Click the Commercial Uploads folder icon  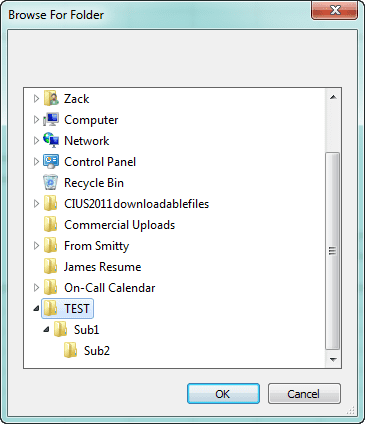[x=50, y=225]
